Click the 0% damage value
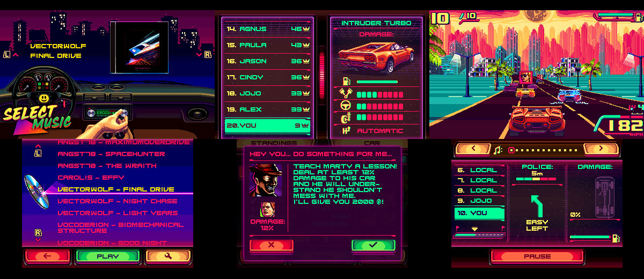Viewport: 644px width, 279px height. (575, 215)
